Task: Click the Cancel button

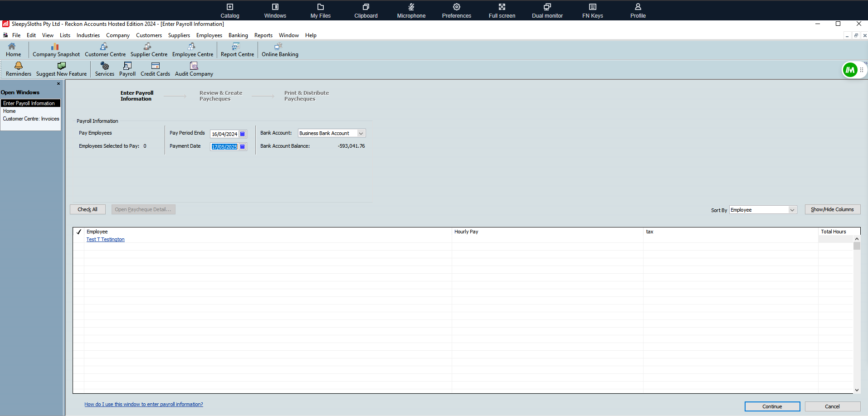Action: [x=832, y=406]
